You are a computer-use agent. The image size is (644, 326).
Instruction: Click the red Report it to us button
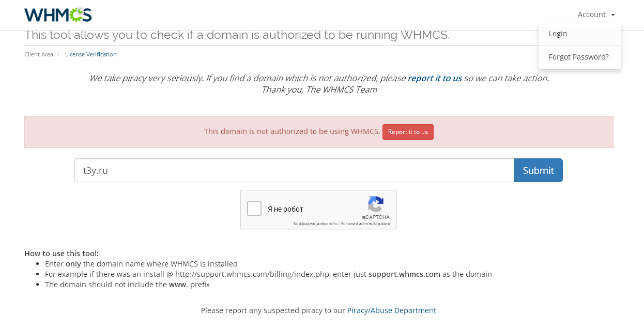coord(408,132)
